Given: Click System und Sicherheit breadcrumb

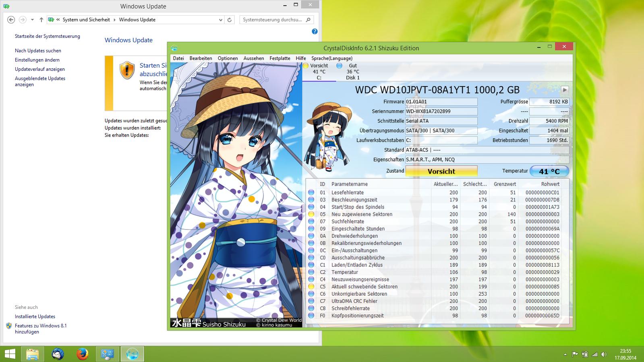Looking at the screenshot, I should pyautogui.click(x=86, y=20).
